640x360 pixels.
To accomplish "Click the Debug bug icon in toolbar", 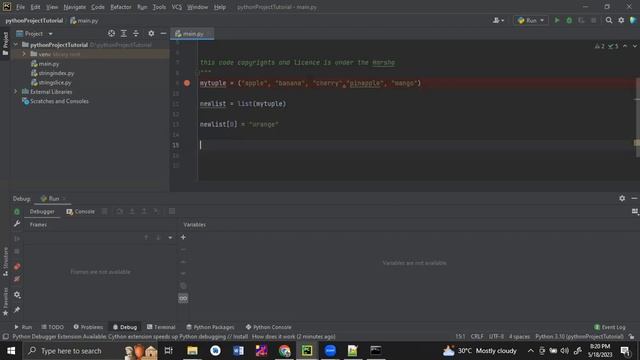I will (x=569, y=20).
